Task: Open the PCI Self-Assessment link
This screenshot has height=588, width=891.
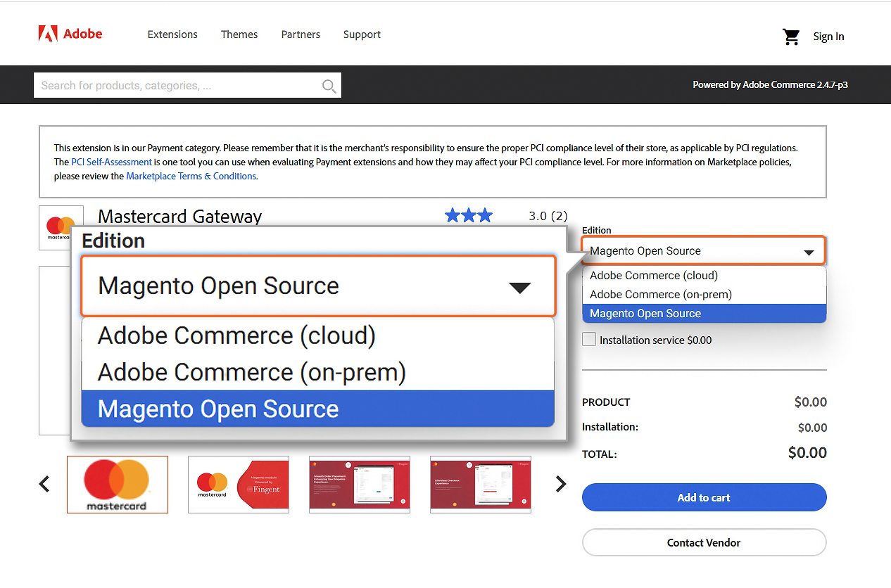Action: click(111, 162)
